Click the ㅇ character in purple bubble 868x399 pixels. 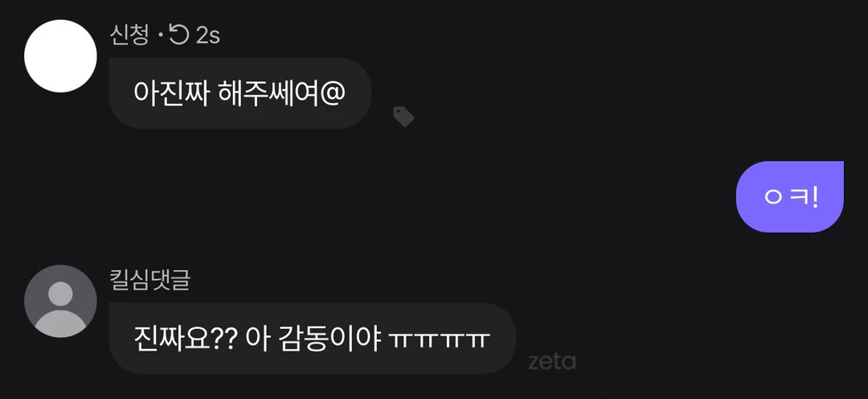pos(772,198)
